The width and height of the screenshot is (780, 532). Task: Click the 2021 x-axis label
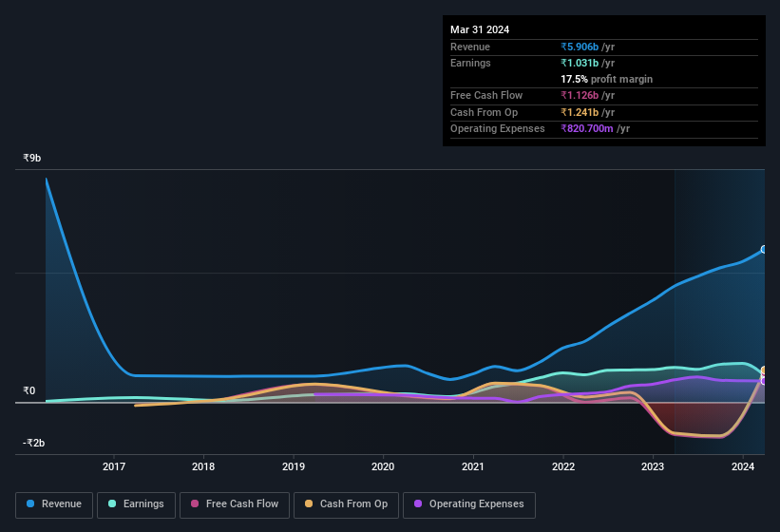tap(473, 466)
